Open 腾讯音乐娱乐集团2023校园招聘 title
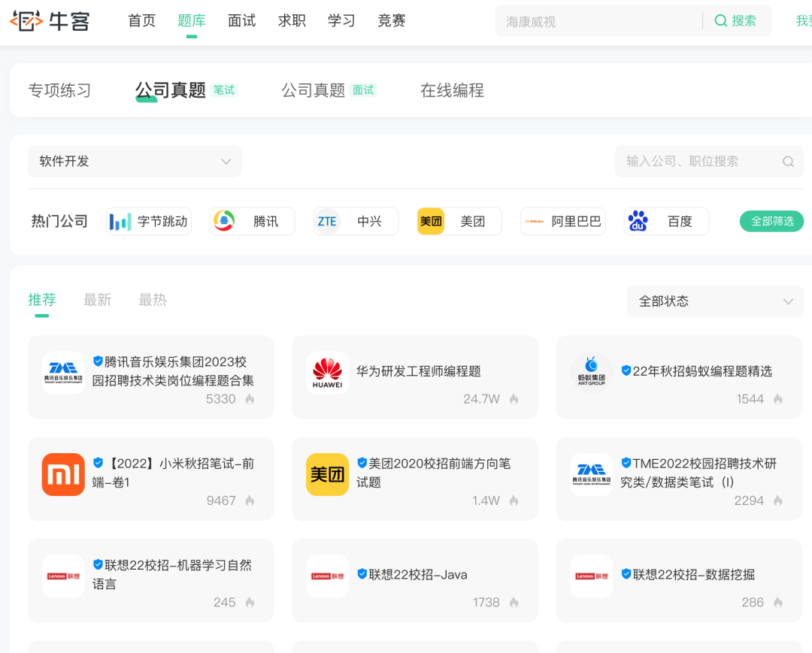This screenshot has width=812, height=653. pyautogui.click(x=173, y=371)
